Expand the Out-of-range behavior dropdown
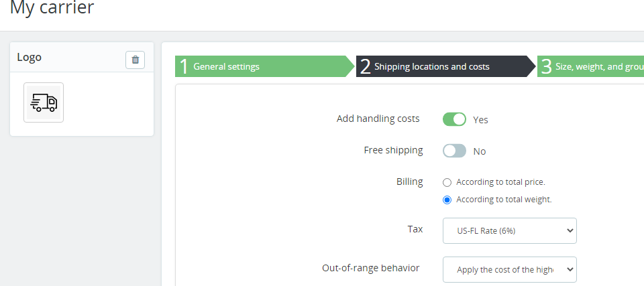 [x=509, y=269]
